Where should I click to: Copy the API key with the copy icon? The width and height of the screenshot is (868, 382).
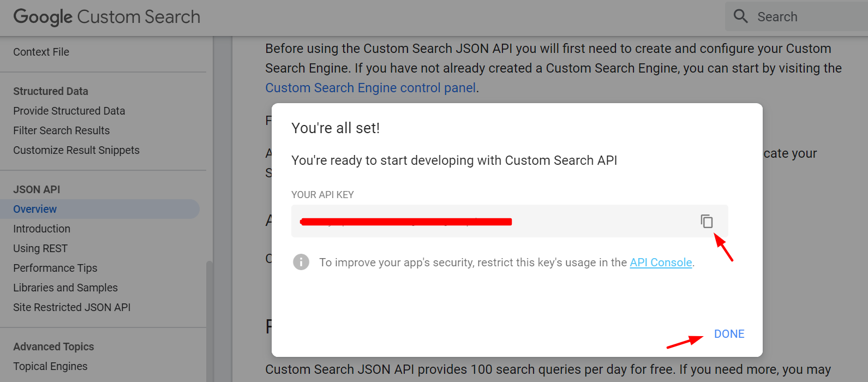pyautogui.click(x=707, y=221)
